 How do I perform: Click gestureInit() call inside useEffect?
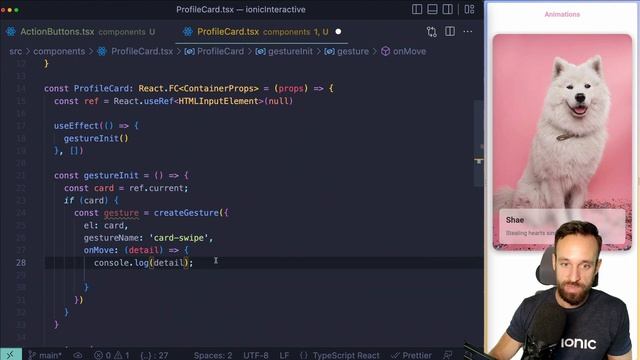click(x=96, y=138)
